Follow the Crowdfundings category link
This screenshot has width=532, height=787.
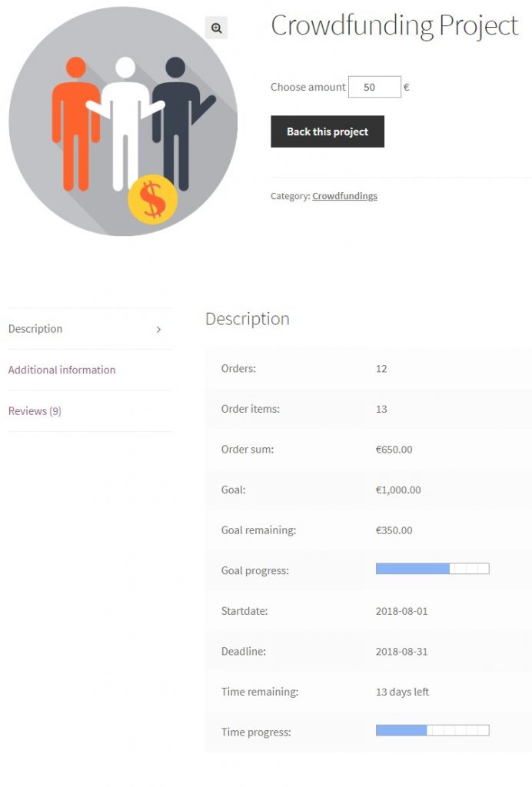pos(344,196)
